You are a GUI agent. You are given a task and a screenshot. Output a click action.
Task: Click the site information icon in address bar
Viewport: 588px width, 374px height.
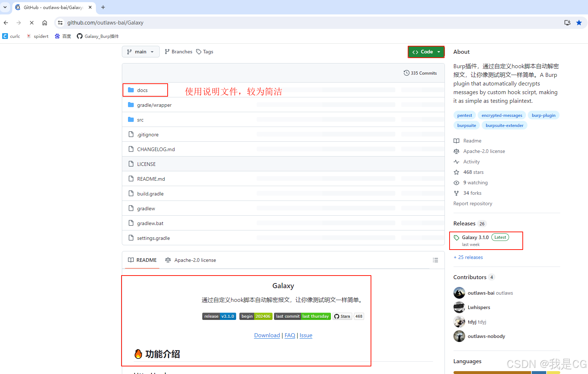pos(60,23)
